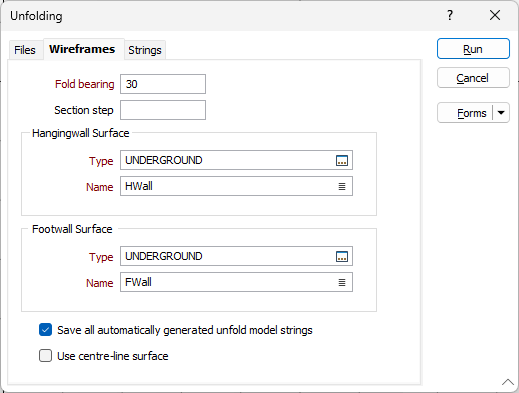Click the Cancel button

click(x=473, y=78)
